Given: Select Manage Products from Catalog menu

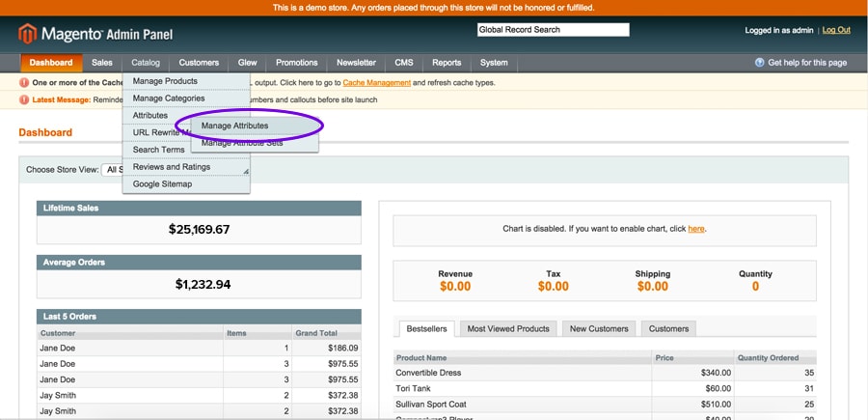Looking at the screenshot, I should coord(186,81).
